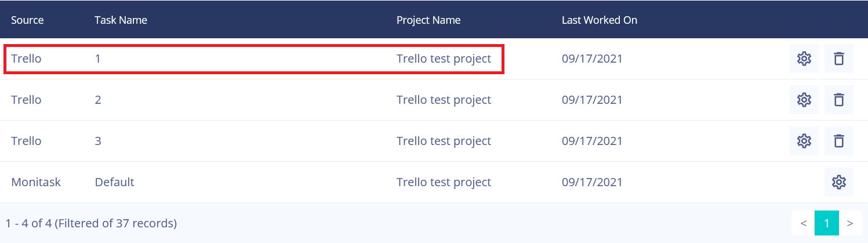Click Monitask source in the last row

pyautogui.click(x=36, y=182)
